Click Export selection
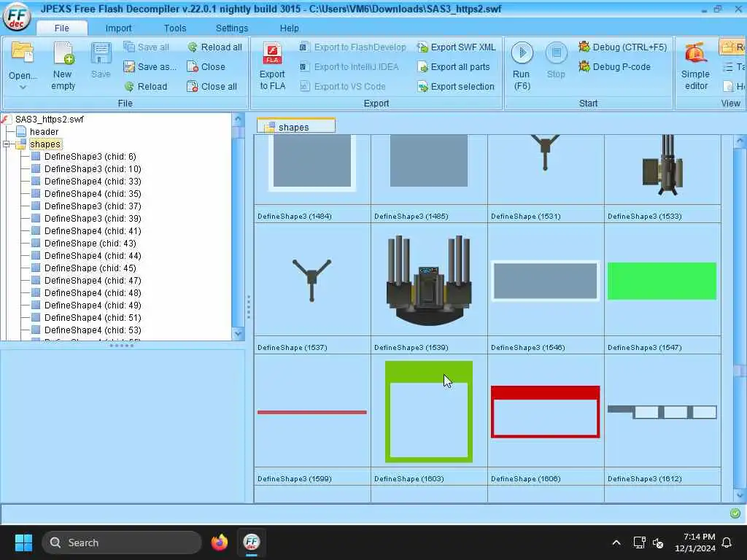Viewport: 747px width, 560px height. point(456,86)
